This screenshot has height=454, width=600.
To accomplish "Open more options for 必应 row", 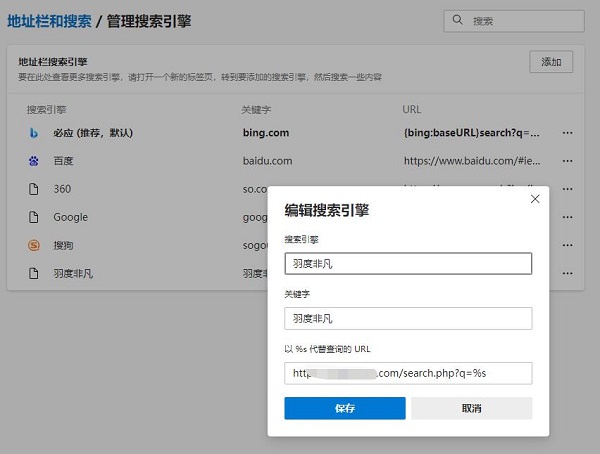I will (567, 133).
